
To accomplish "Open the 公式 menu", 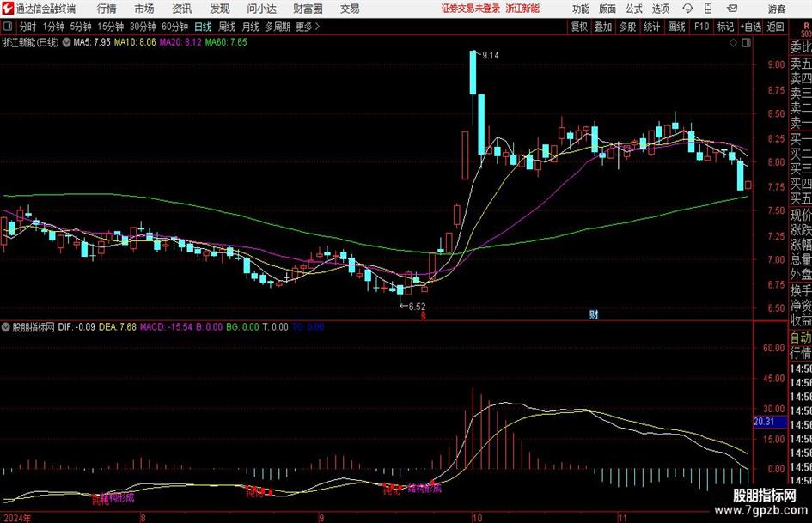I will (x=633, y=9).
